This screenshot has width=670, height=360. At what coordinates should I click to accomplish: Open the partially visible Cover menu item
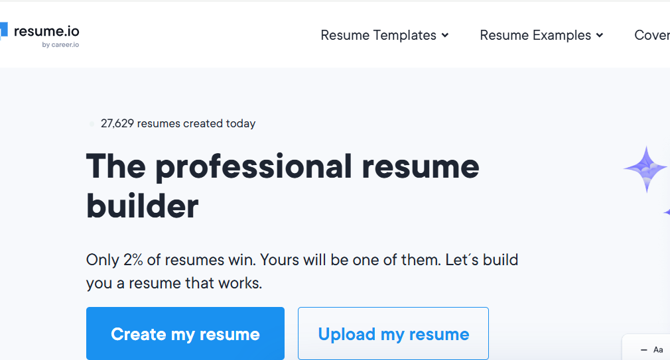click(x=652, y=35)
